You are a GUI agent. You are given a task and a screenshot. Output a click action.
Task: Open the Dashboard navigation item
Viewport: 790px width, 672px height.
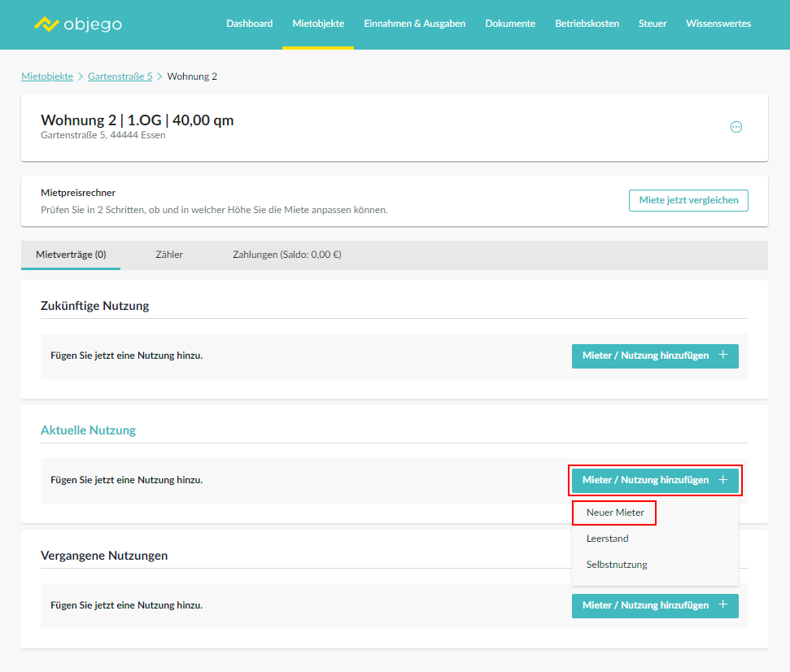point(250,24)
